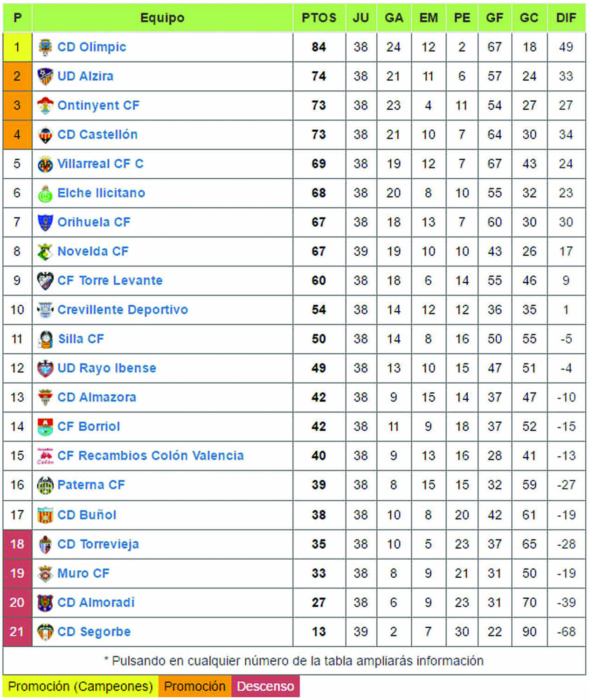The image size is (589, 700).
Task: Click the Villarreal CF C yellow badge
Action: tap(45, 164)
